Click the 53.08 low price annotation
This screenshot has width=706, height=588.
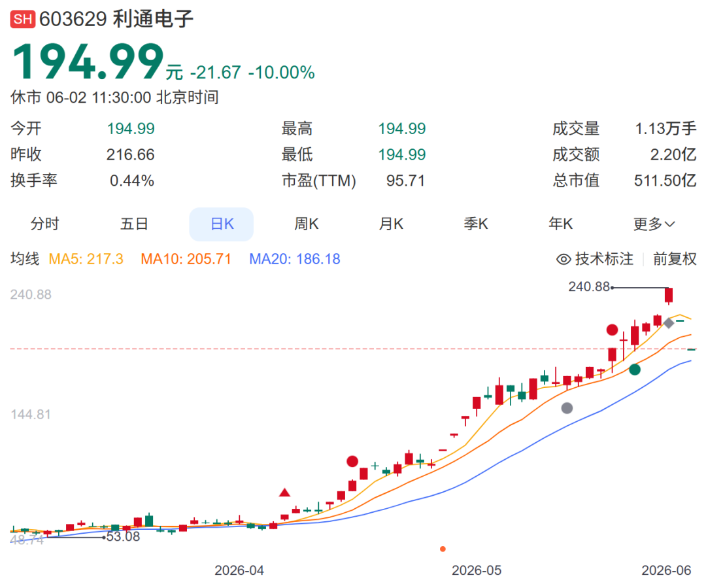pyautogui.click(x=124, y=536)
